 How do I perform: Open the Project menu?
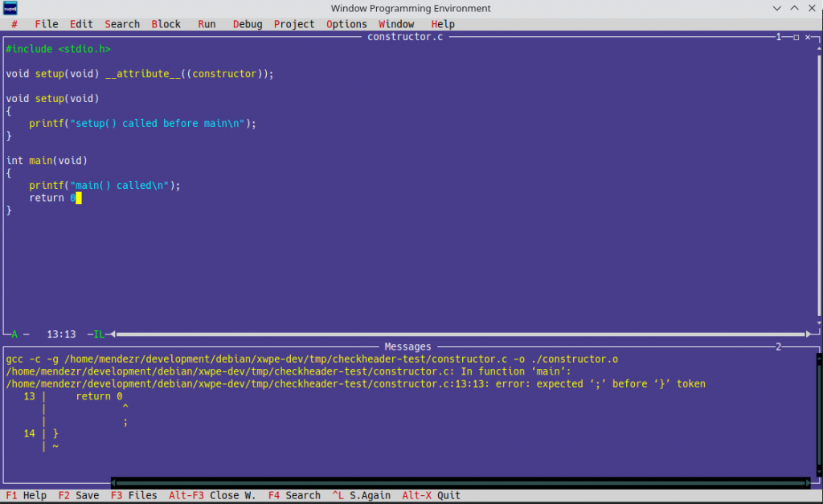[x=294, y=24]
